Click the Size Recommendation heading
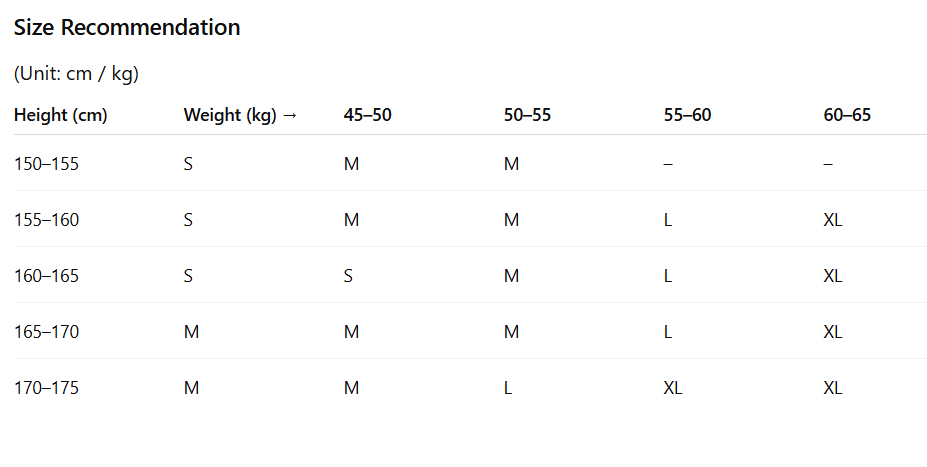Screen dimensions: 927x467 [127, 28]
